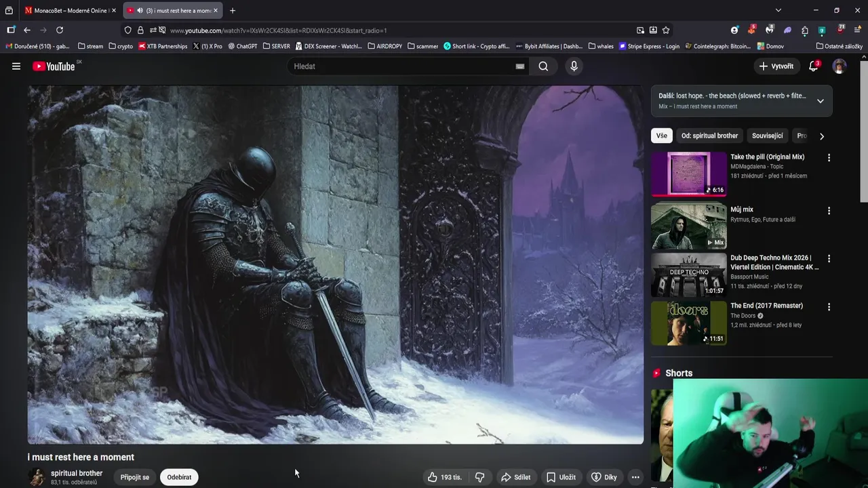Click the page vertical scrollbar
Viewport: 868px width, 488px height.
point(864,132)
